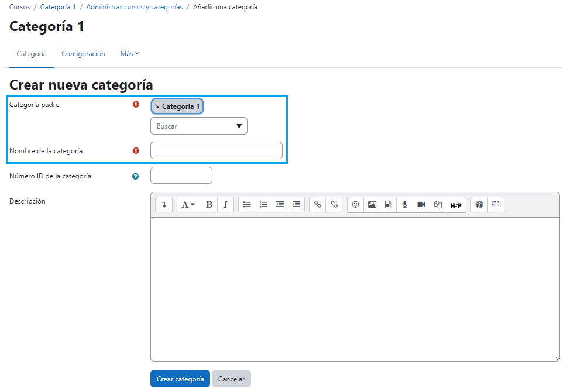Click the Nombre de la categoría input field

tap(216, 150)
